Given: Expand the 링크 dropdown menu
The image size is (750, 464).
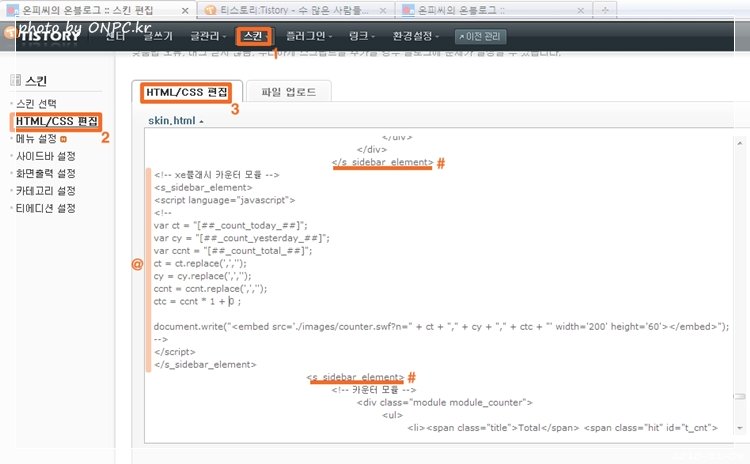Looking at the screenshot, I should pos(362,36).
